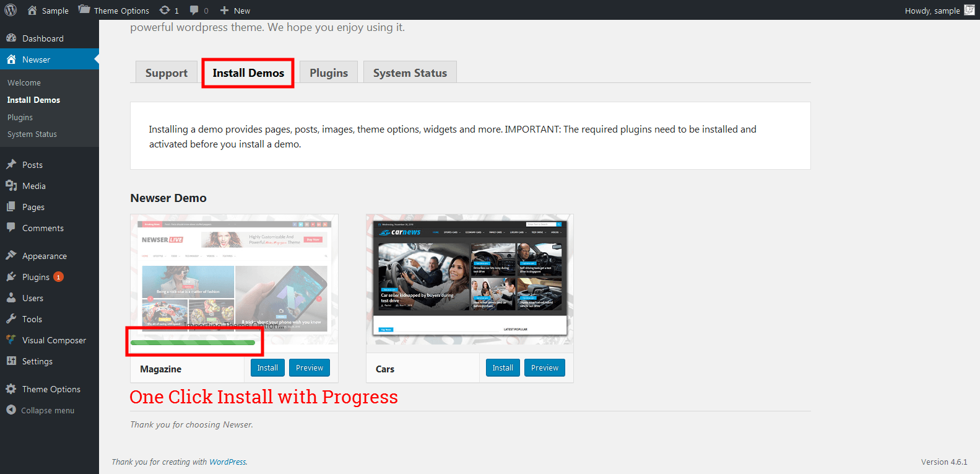The height and width of the screenshot is (474, 980).
Task: Open Dashboard from the sidebar
Action: [43, 38]
